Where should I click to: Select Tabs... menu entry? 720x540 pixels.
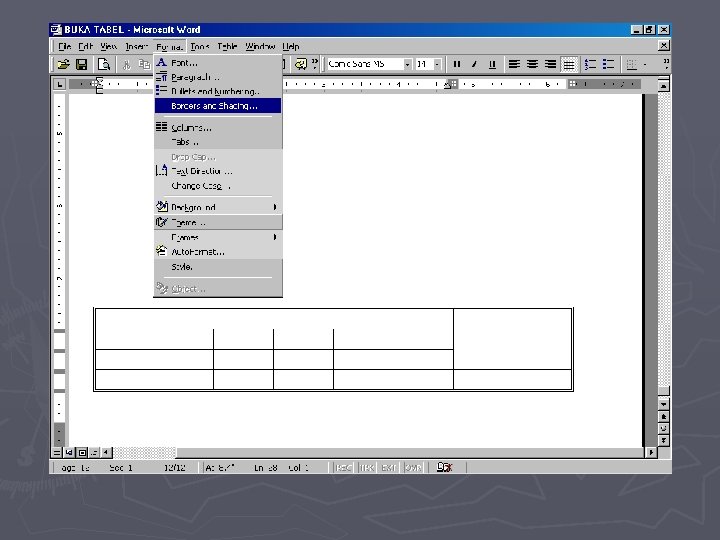(218, 142)
